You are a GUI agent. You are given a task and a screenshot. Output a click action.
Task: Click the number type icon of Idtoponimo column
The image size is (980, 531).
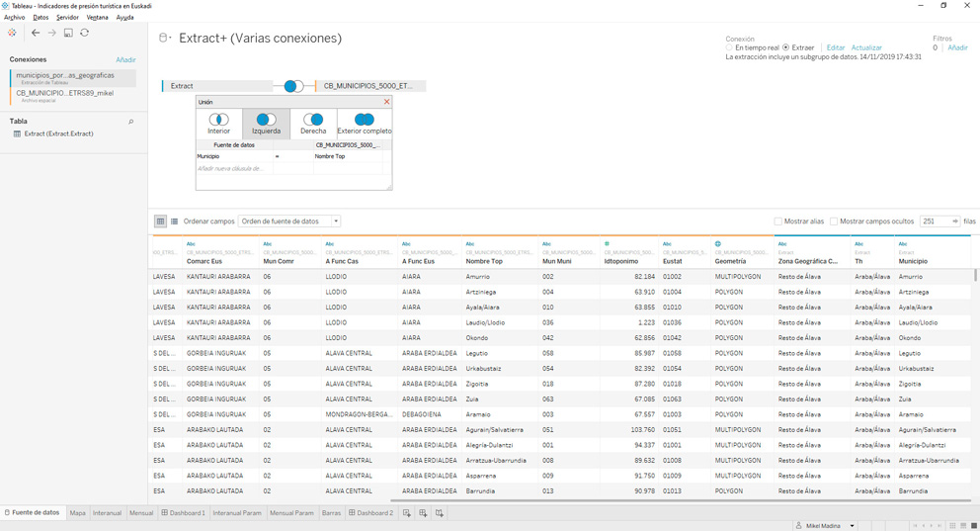coord(607,244)
